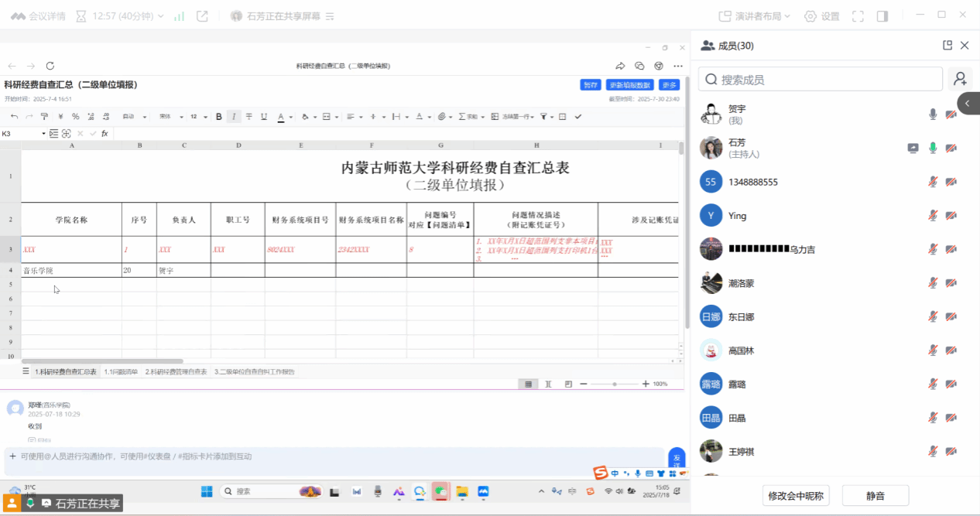Toggle microphone for 贺宇 (我)
Image resolution: width=980 pixels, height=516 pixels.
pos(933,114)
